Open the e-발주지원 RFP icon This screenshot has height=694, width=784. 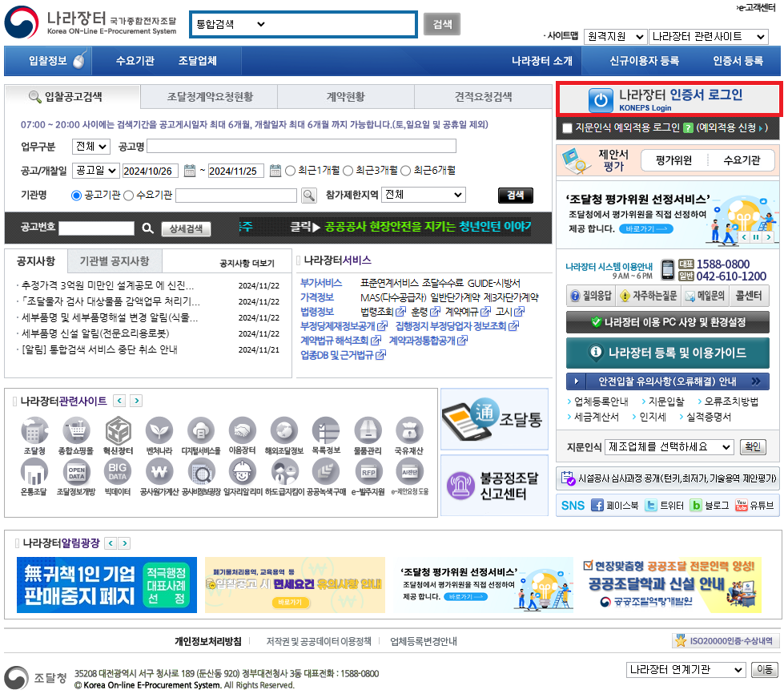pos(368,472)
